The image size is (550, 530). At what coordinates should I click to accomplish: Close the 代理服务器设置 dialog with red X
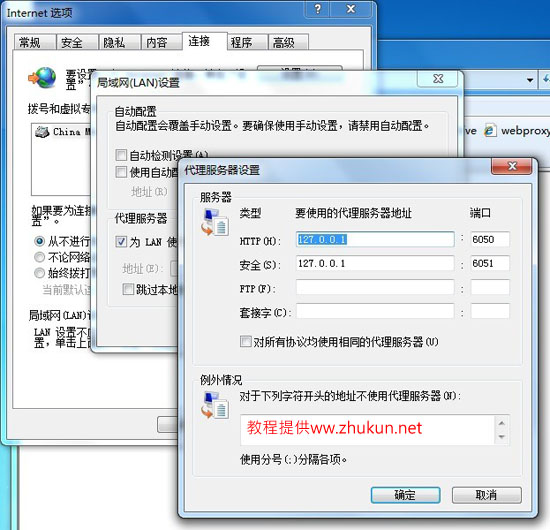[x=512, y=166]
